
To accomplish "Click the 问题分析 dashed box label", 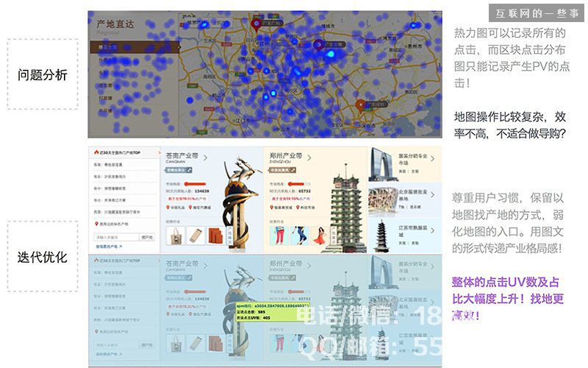I will pyautogui.click(x=43, y=75).
